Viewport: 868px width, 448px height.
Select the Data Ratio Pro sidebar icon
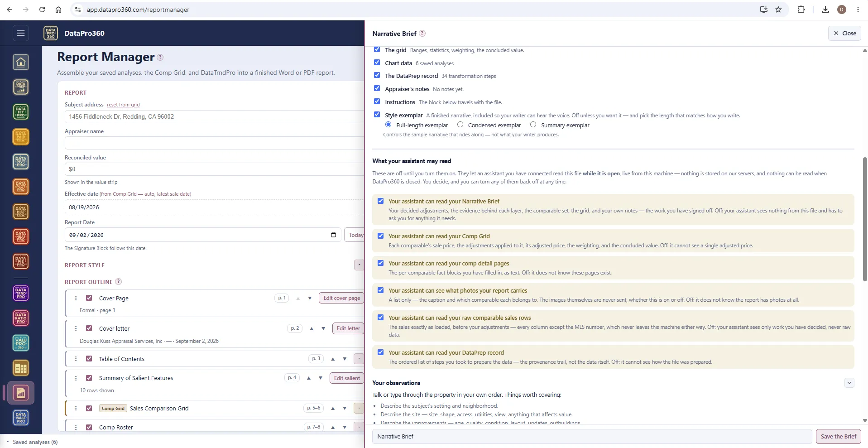click(21, 318)
